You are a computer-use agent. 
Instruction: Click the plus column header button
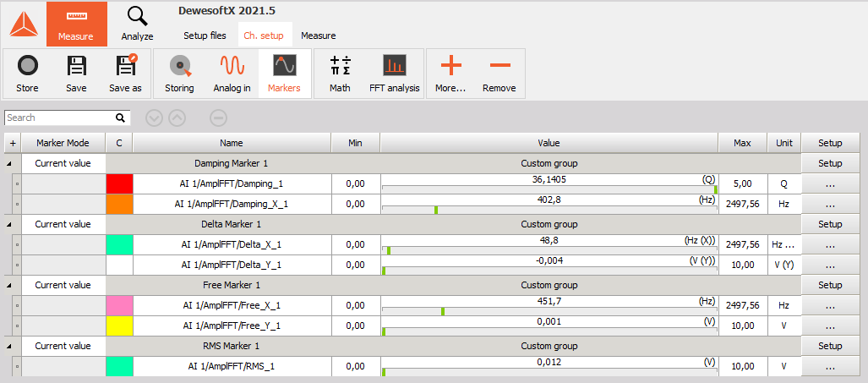pyautogui.click(x=13, y=143)
